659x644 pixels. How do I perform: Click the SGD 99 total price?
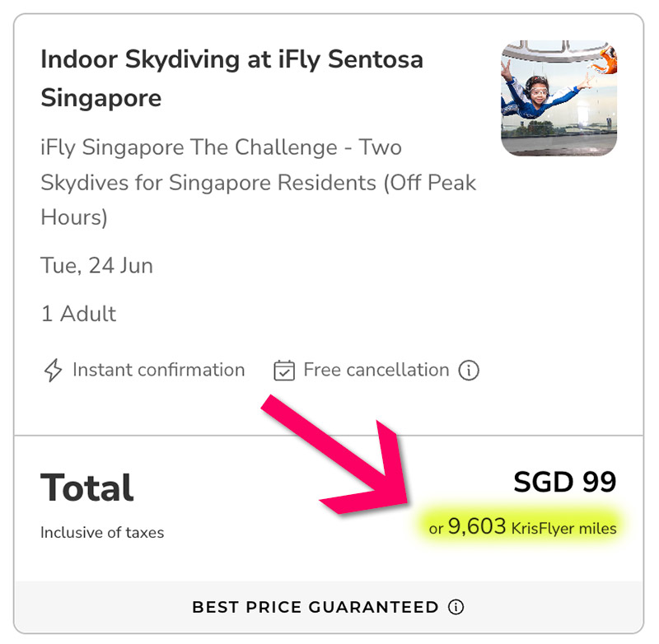point(564,482)
